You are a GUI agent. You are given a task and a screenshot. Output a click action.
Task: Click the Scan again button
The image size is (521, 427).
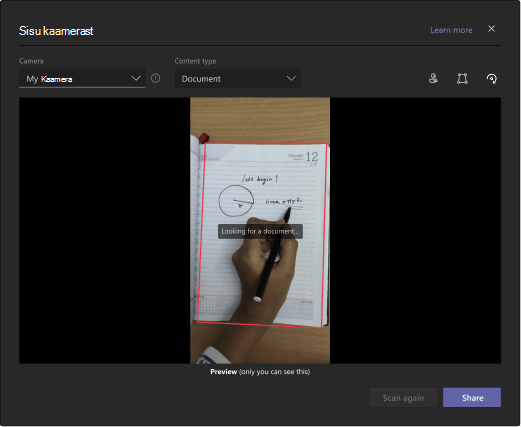click(403, 398)
